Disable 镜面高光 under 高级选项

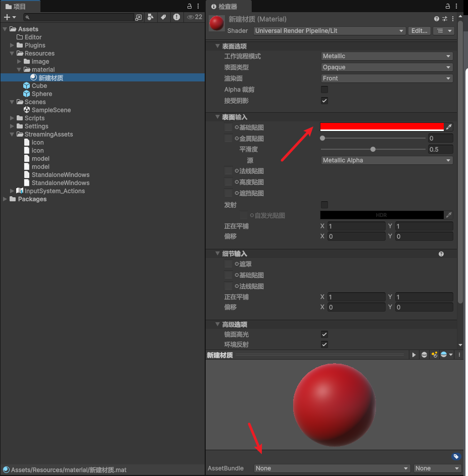click(x=324, y=334)
